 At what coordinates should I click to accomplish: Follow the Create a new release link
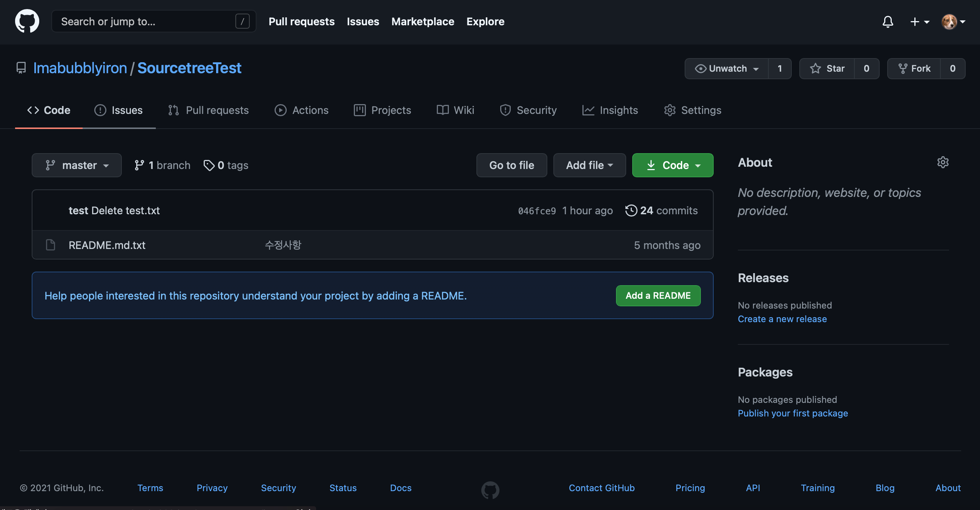782,319
